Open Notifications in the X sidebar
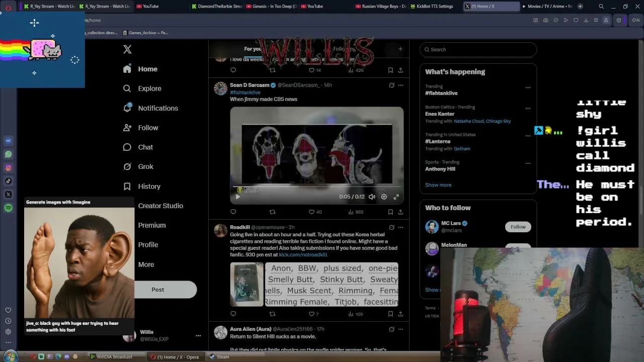The height and width of the screenshot is (362, 644). coord(150,108)
